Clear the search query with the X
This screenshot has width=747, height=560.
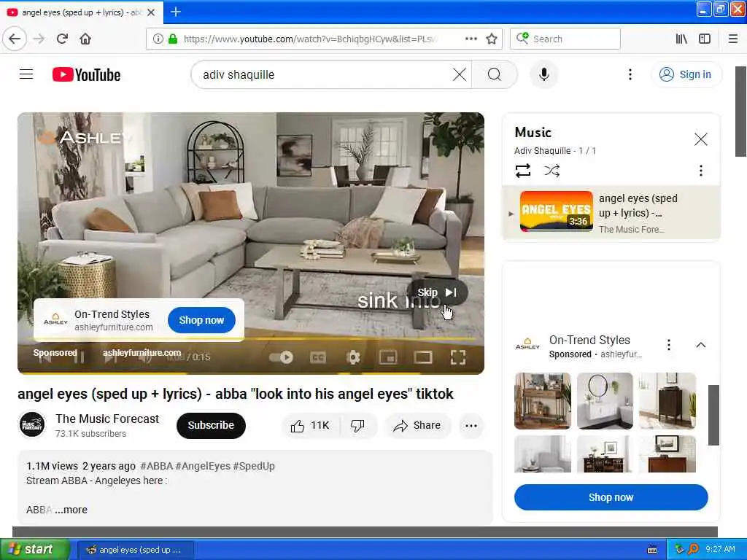tap(460, 74)
